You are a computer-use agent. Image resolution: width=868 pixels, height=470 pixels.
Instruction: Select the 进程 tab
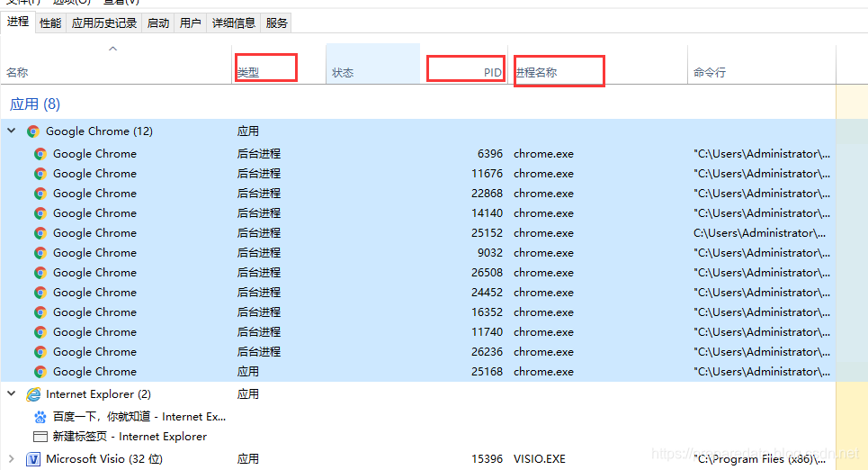[x=18, y=22]
